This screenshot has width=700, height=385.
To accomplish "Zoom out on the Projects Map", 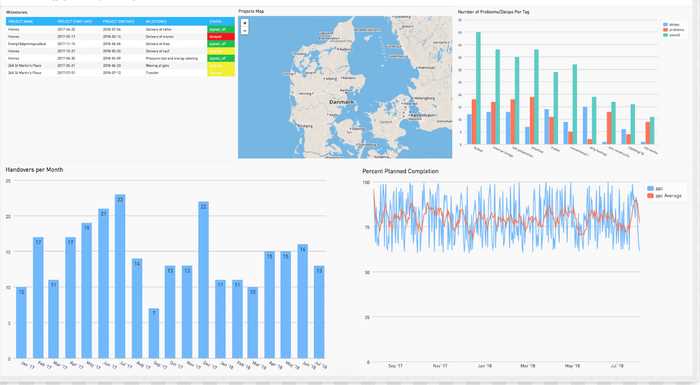I will coord(244,30).
